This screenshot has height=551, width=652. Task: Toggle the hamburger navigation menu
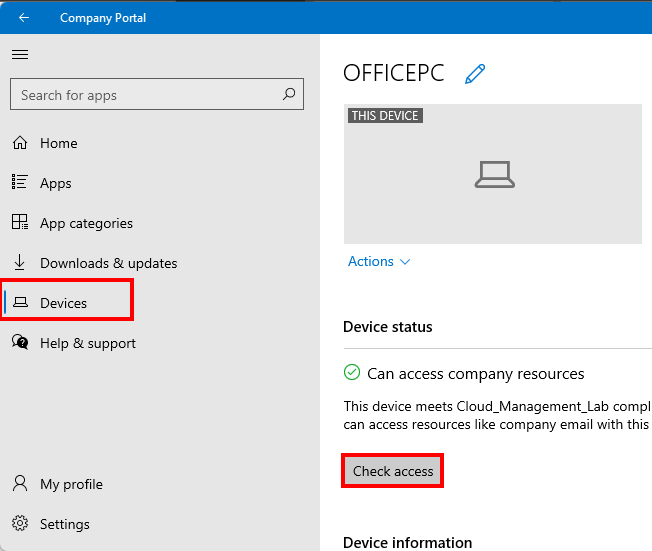pyautogui.click(x=20, y=55)
